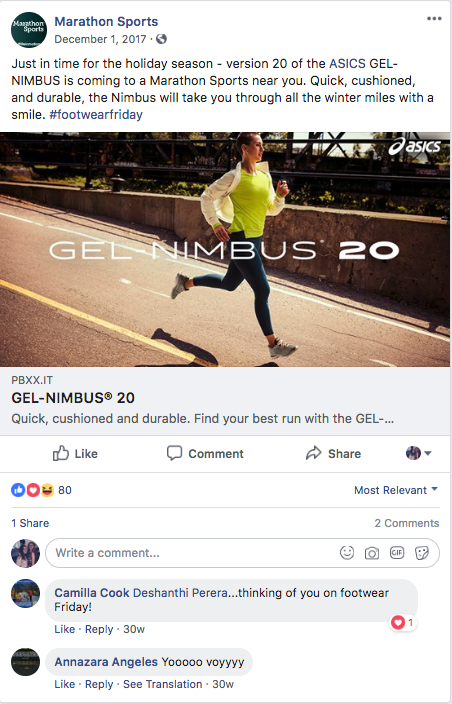Open the GIF picker in comment box
452x704 pixels.
point(397,553)
